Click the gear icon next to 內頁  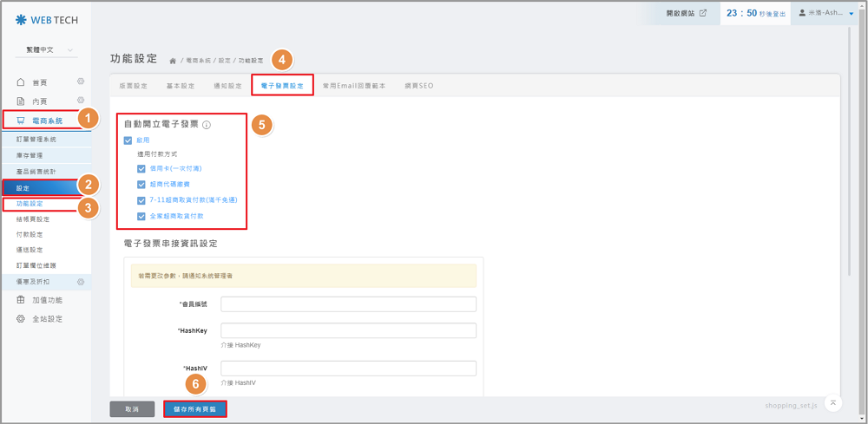click(x=81, y=101)
